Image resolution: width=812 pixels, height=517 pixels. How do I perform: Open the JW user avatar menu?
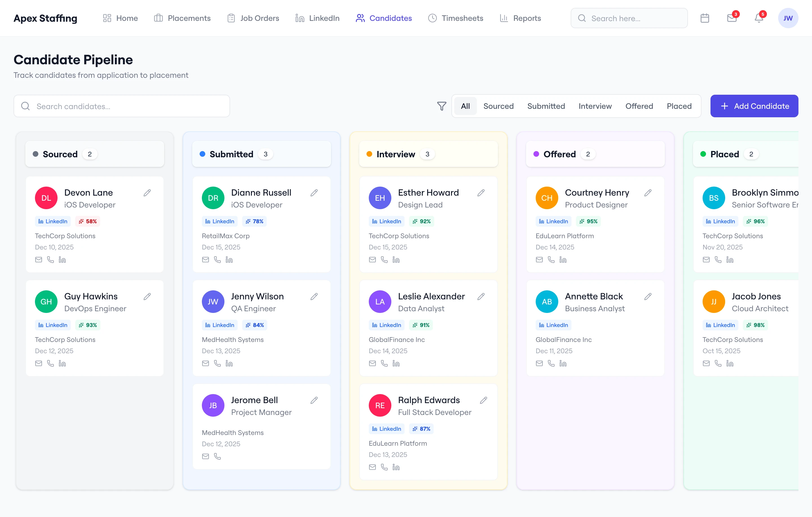coord(788,18)
